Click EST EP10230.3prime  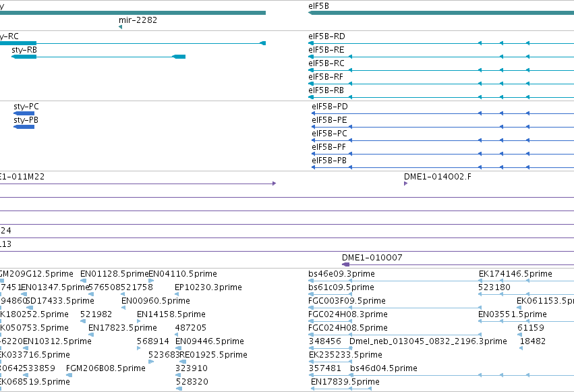point(208,287)
